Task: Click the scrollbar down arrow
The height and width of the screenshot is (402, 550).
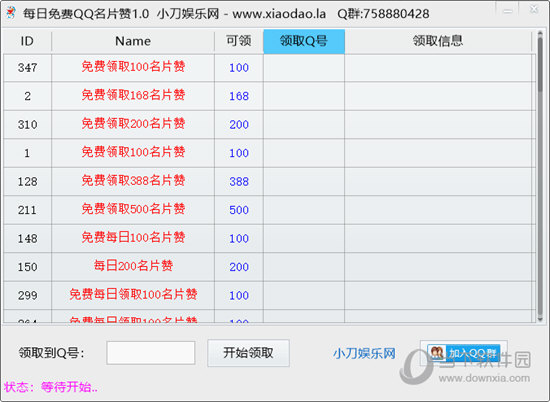Action: point(540,319)
